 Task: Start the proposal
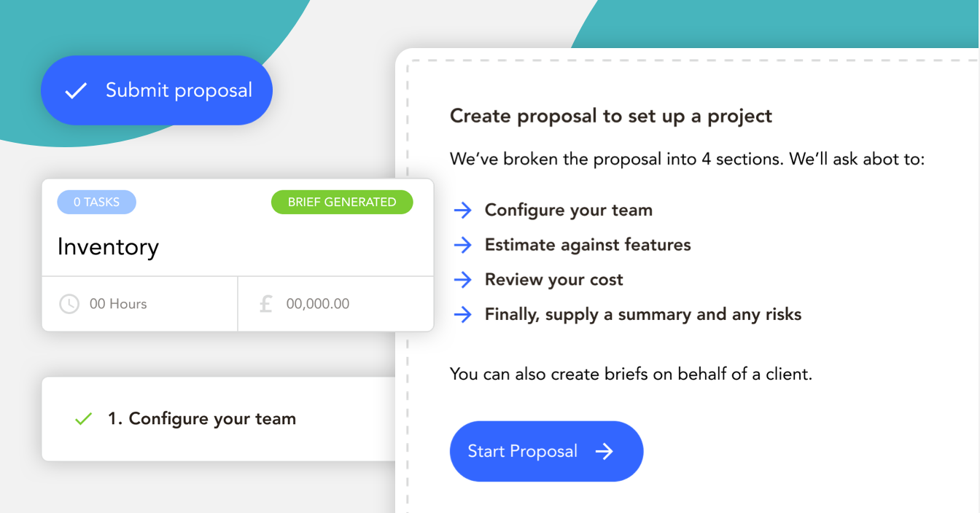546,451
